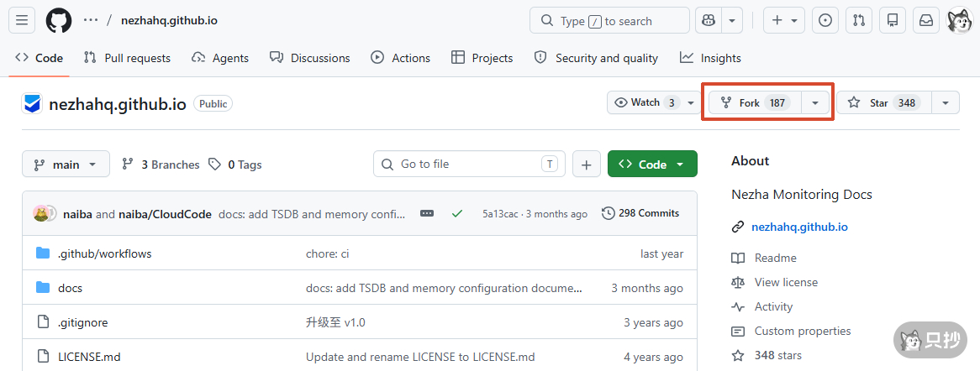Switch to the Actions tab
This screenshot has width=980, height=371.
point(401,58)
